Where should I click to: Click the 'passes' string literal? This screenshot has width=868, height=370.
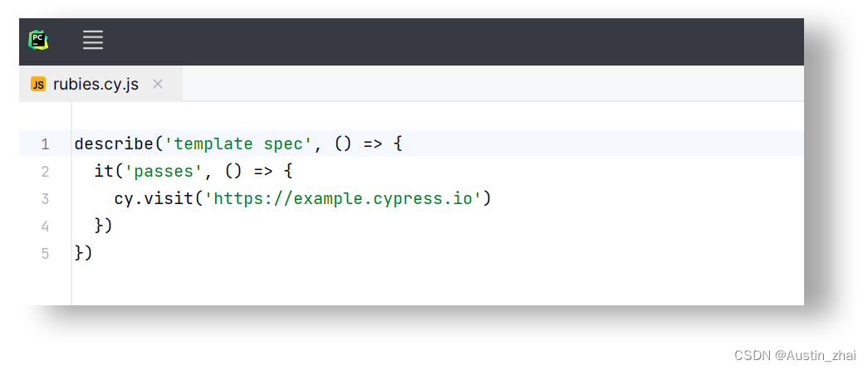pyautogui.click(x=164, y=172)
